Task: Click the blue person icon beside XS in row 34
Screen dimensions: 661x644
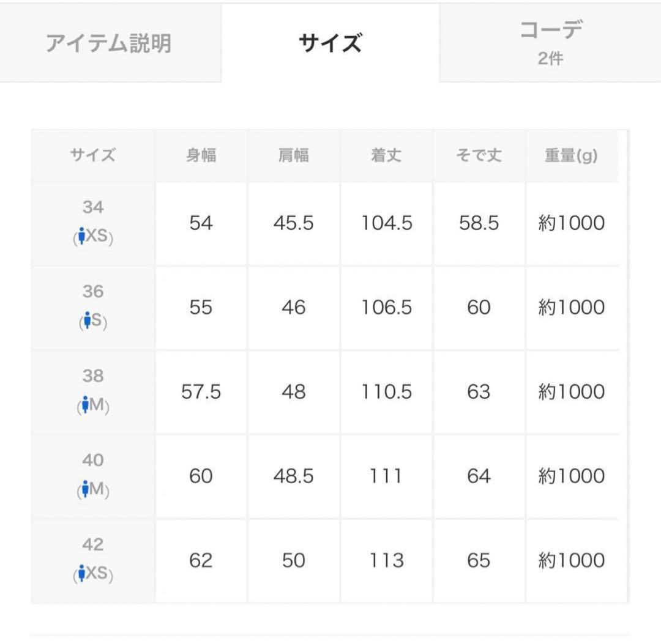Action: [x=81, y=237]
